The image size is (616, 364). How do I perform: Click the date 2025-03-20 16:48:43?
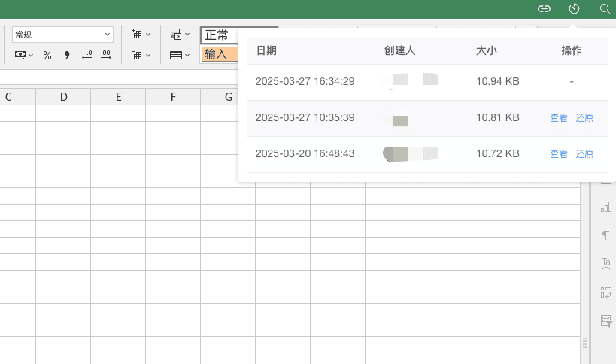(305, 153)
